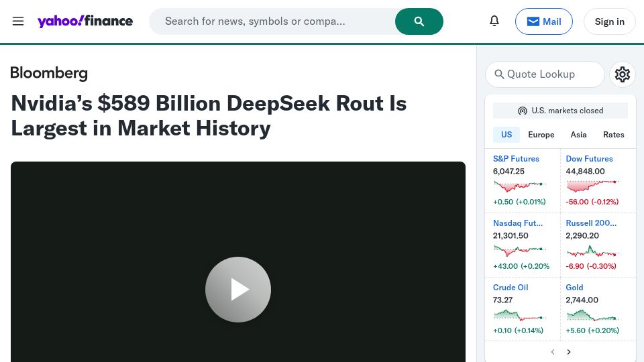Select the US markets tab
The width and height of the screenshot is (644, 362).
click(x=506, y=135)
